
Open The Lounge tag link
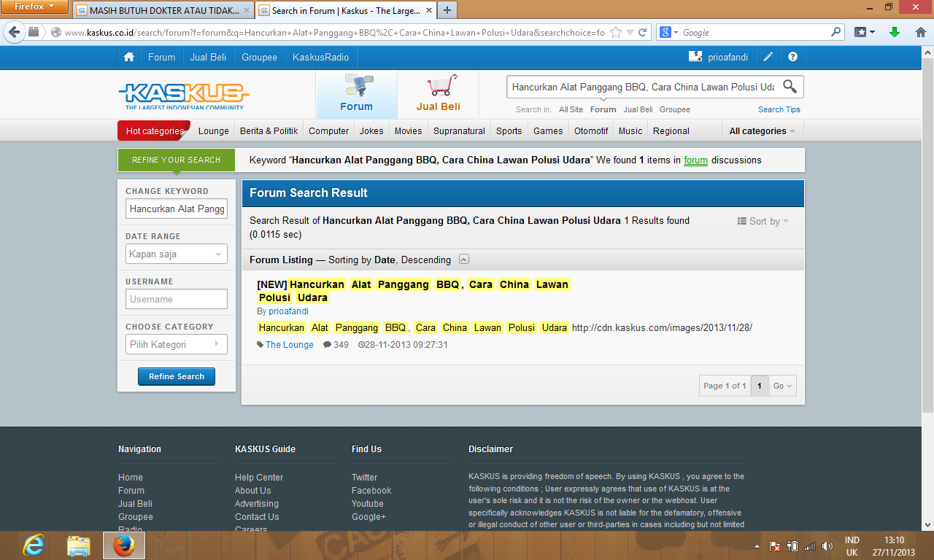[290, 345]
